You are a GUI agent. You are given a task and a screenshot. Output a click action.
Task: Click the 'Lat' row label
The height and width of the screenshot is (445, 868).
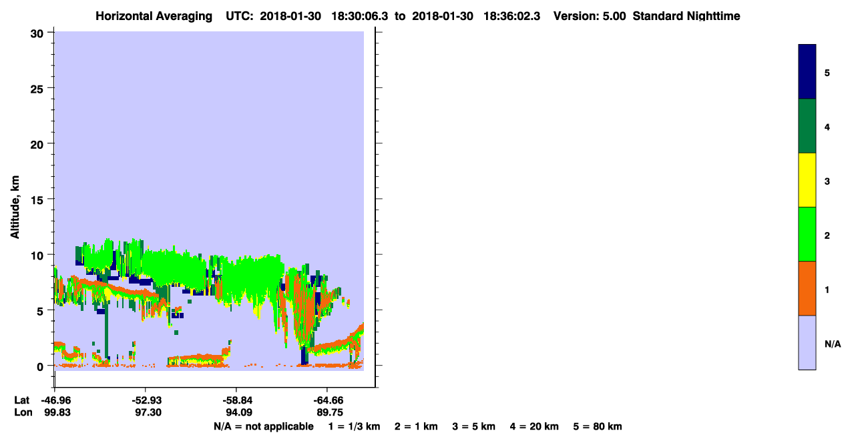(x=22, y=400)
